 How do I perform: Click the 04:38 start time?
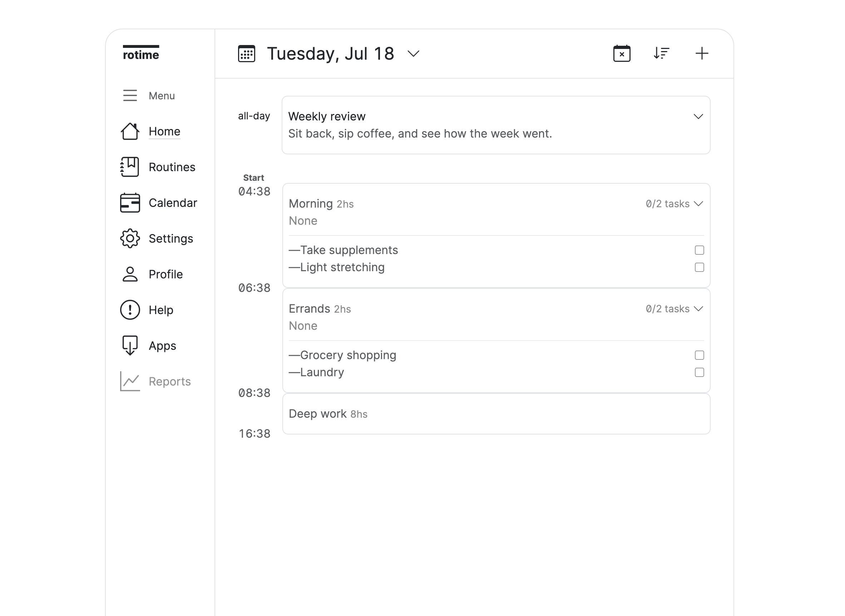pyautogui.click(x=255, y=191)
